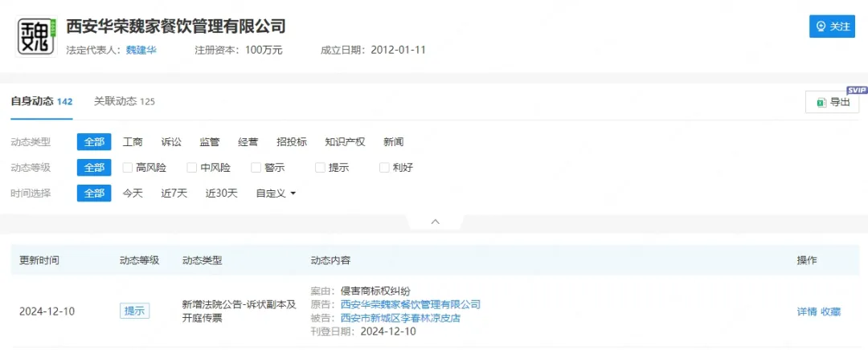
Task: Click 收藏 to save the record
Action: pos(830,311)
